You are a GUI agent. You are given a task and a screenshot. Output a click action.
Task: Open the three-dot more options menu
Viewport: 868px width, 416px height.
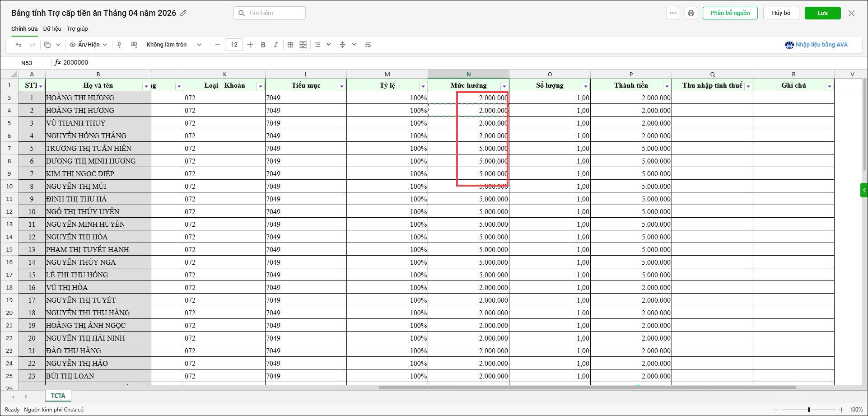point(673,13)
